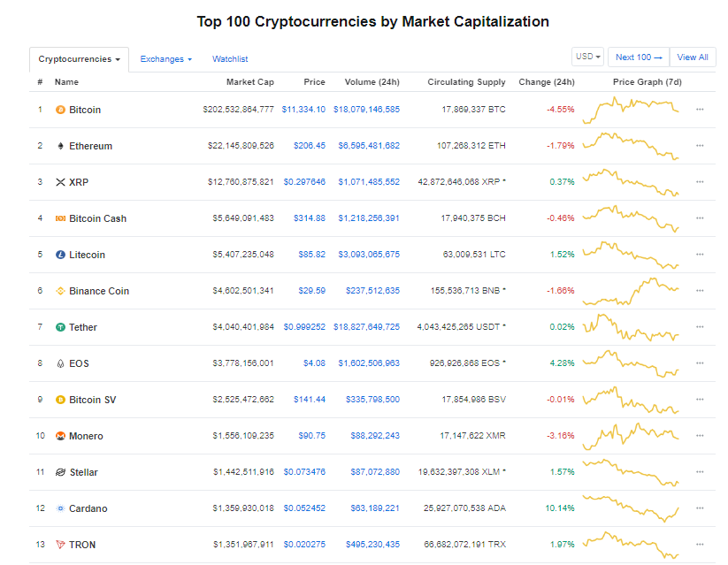This screenshot has height=565, width=728.
Task: Open the Cardano name link
Action: [88, 508]
